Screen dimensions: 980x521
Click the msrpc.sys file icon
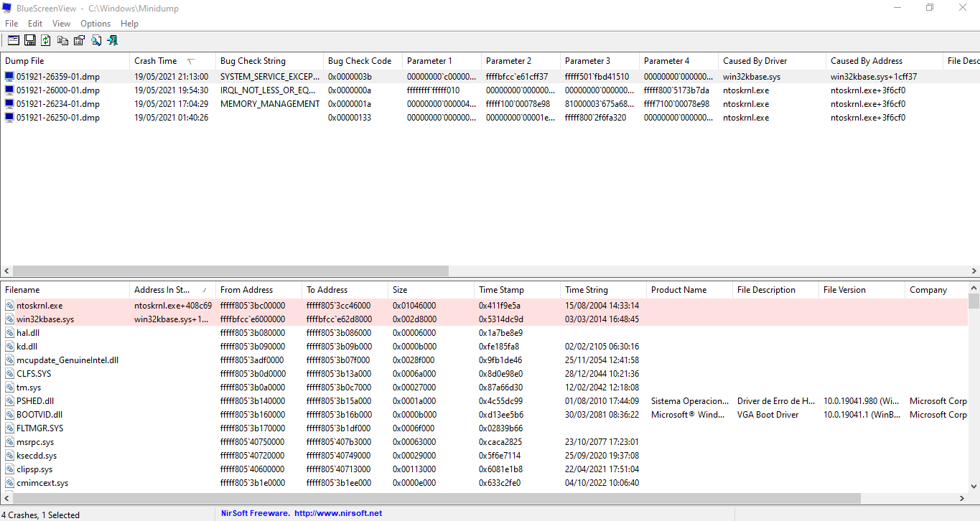[9, 441]
